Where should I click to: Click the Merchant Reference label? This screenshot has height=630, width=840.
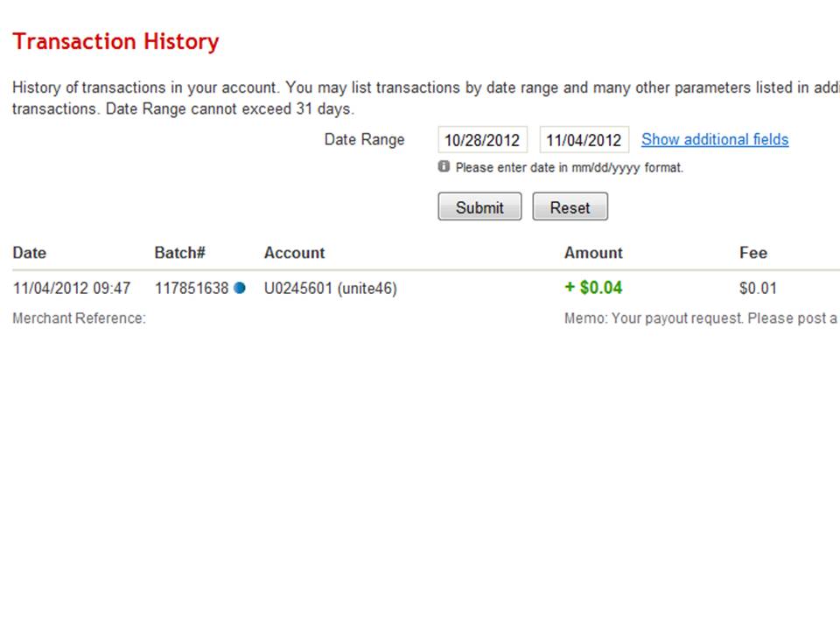point(79,318)
